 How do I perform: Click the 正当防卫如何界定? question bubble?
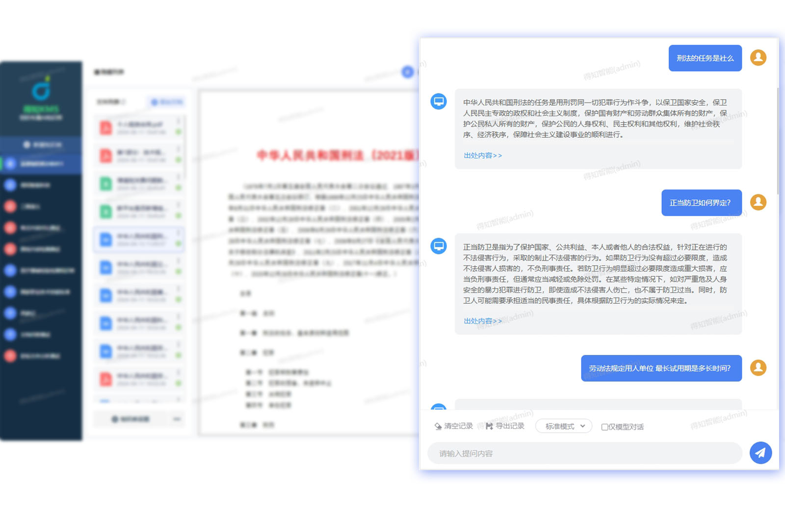pyautogui.click(x=701, y=203)
